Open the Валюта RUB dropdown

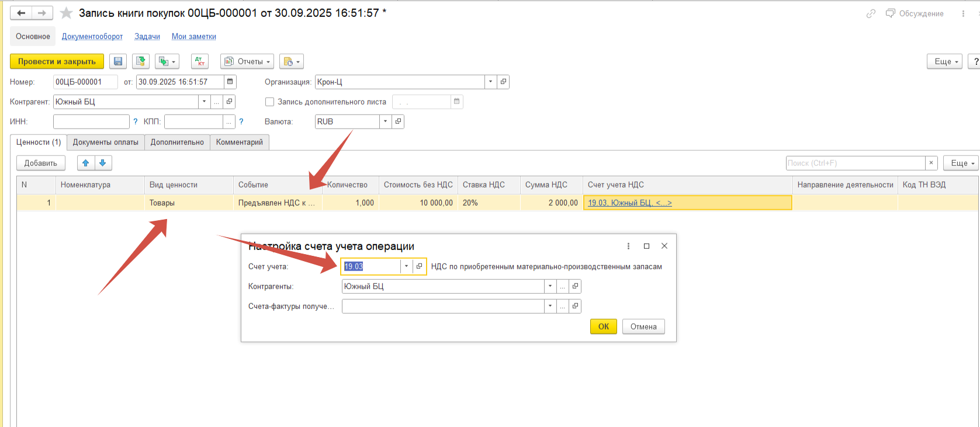[x=385, y=121]
